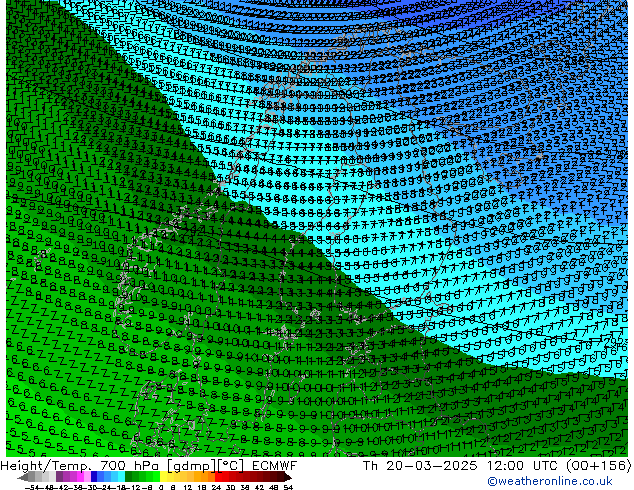Click the "Th 20-03-2025" date text
Screen dimensions: 634x490
click(x=420, y=466)
